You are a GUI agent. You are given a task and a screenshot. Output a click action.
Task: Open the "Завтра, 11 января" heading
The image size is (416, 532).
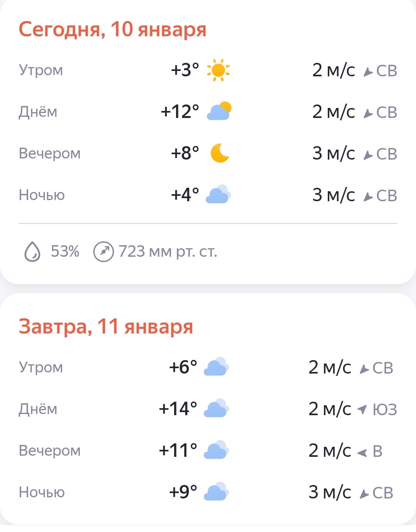106,327
